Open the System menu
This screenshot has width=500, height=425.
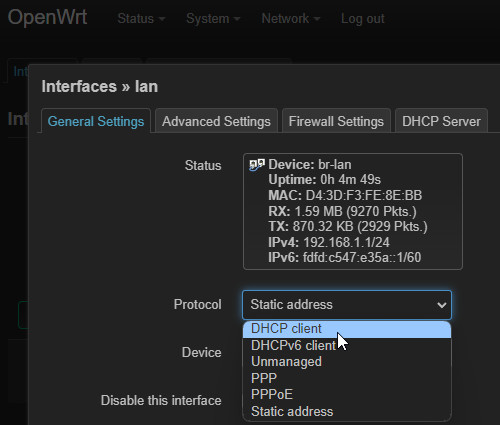point(213,19)
